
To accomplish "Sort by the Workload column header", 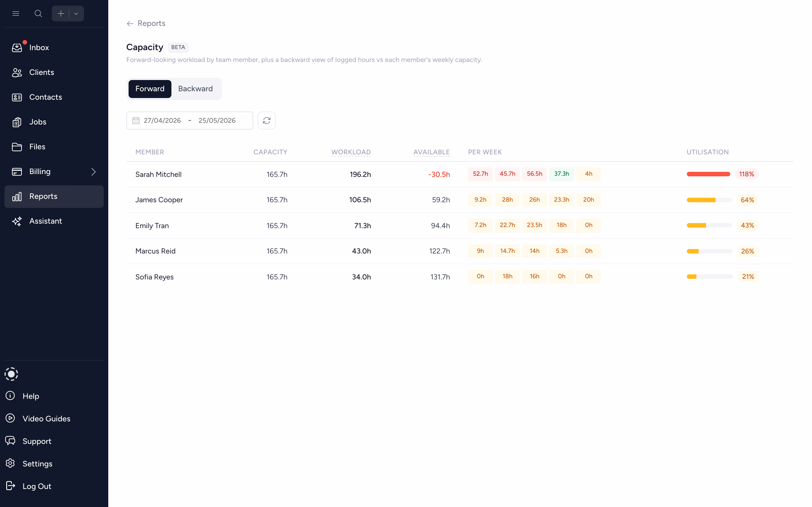I will pyautogui.click(x=351, y=152).
